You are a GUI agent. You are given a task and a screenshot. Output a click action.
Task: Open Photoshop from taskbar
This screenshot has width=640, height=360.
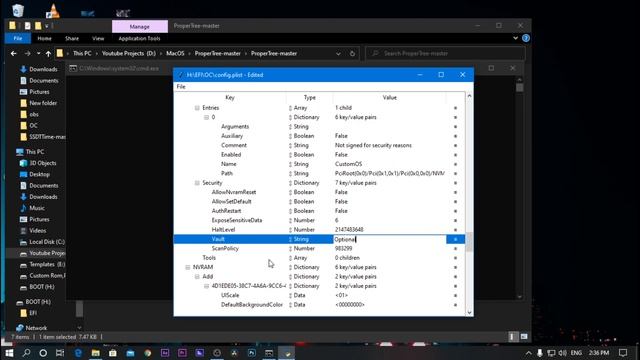click(251, 353)
